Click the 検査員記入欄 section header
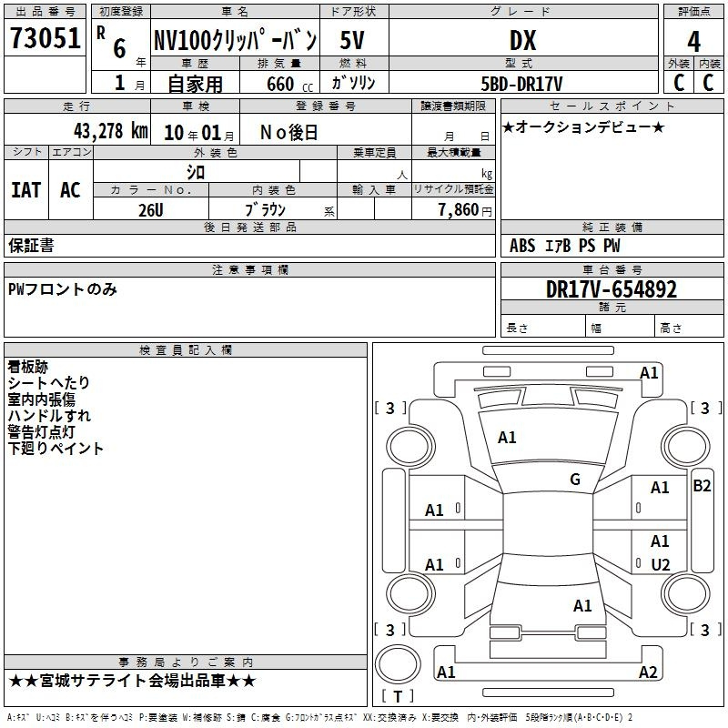Screen dimensions: 728x728 (186, 350)
